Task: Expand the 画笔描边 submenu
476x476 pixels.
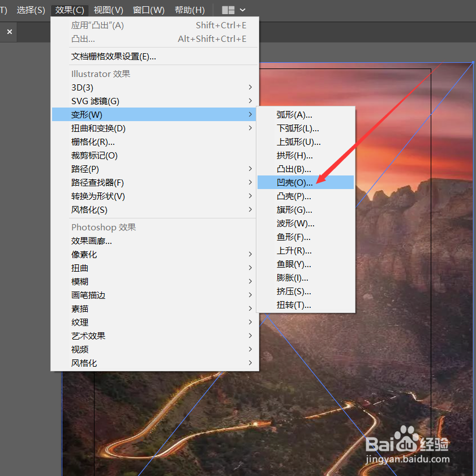Action: [155, 295]
